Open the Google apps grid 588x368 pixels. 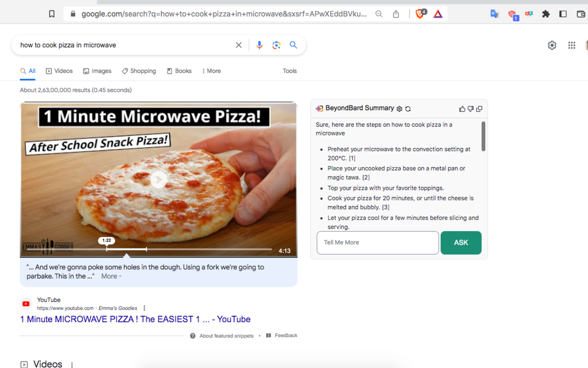[572, 45]
